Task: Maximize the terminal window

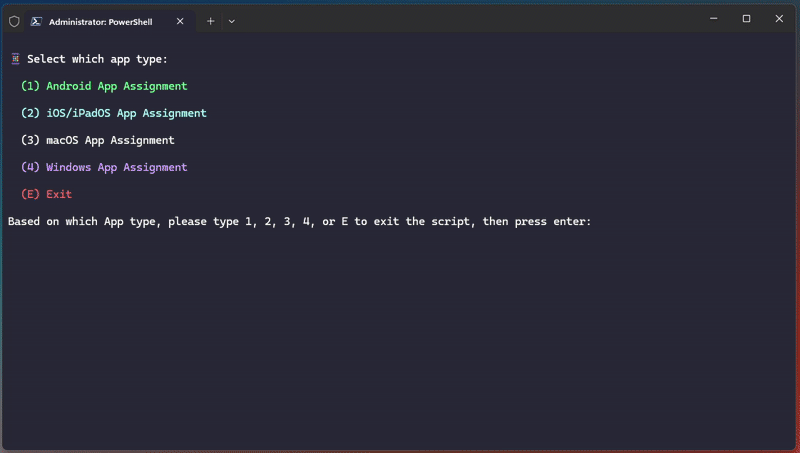Action: point(746,19)
